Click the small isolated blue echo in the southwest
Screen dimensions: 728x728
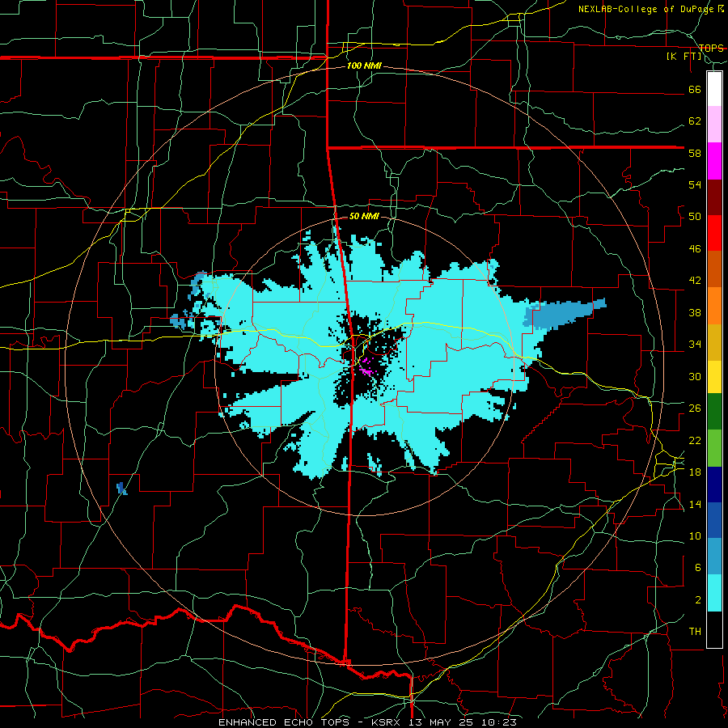(122, 489)
